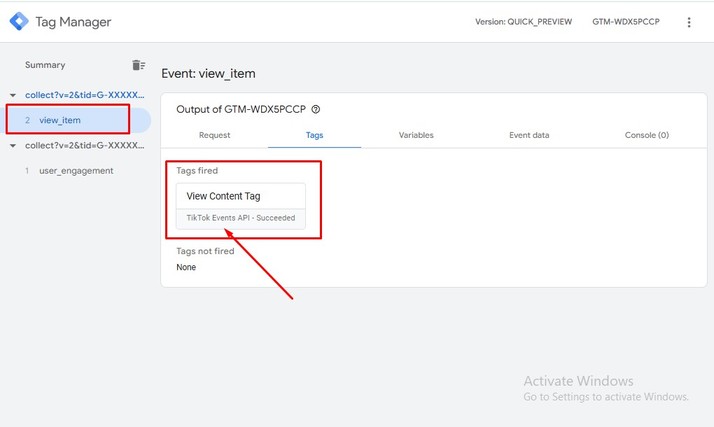
Task: Collapse the collect group containing view_item
Action: tap(13, 95)
